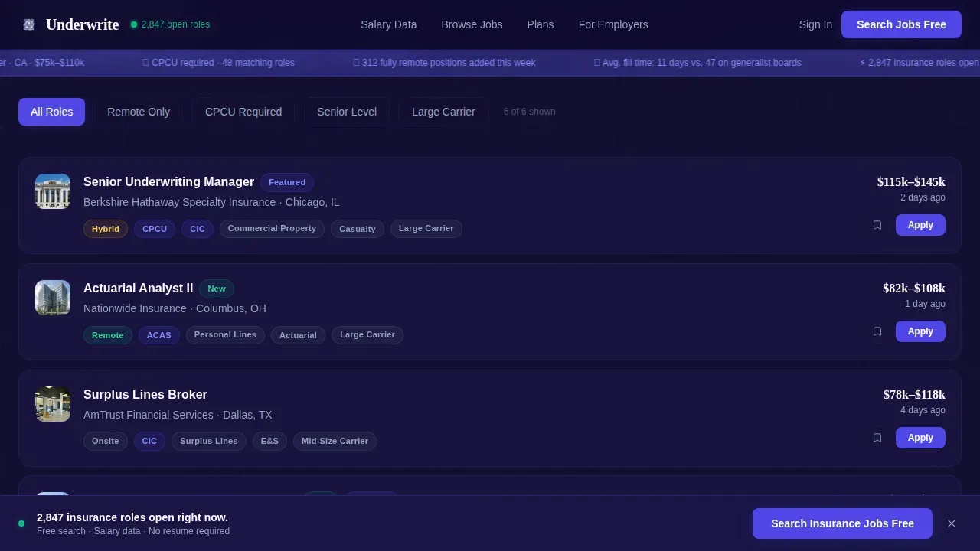The width and height of the screenshot is (980, 551).
Task: Click the Underwrite logo icon
Action: pyautogui.click(x=29, y=24)
